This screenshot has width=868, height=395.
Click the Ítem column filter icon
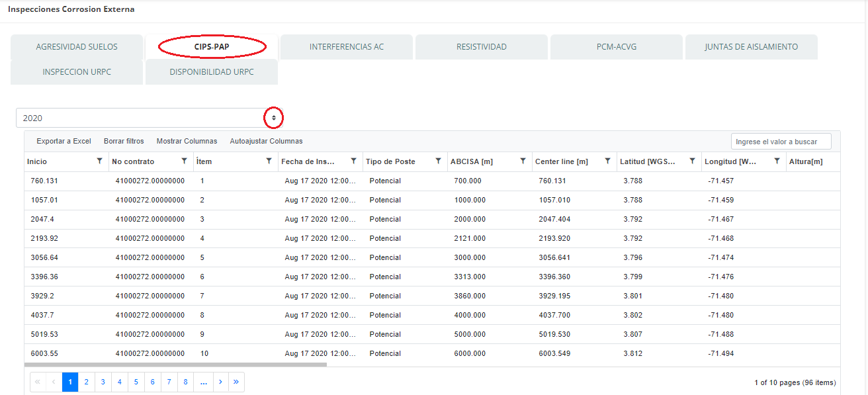click(x=269, y=161)
